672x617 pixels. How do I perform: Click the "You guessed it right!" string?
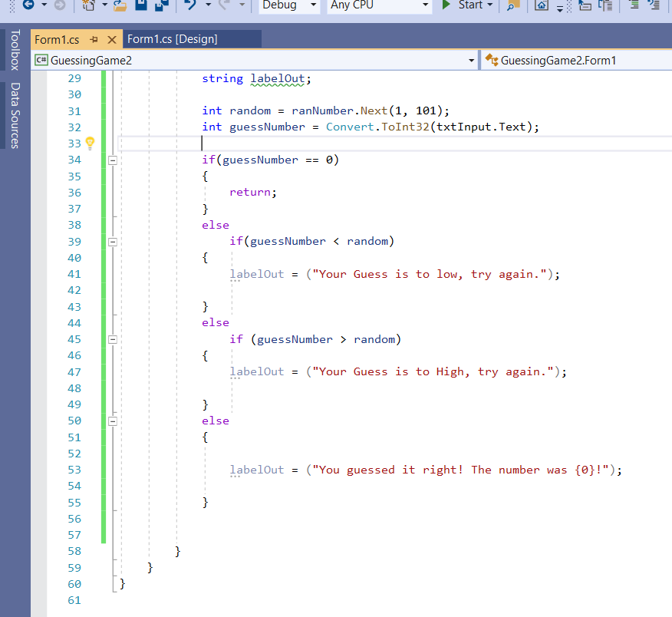[x=461, y=470]
